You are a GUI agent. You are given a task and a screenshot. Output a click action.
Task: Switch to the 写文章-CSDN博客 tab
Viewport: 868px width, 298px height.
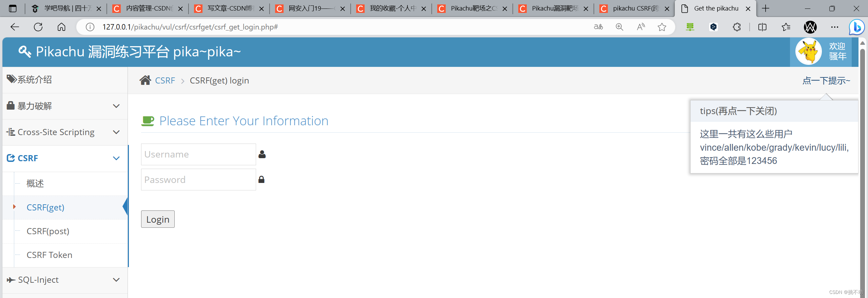click(x=229, y=8)
